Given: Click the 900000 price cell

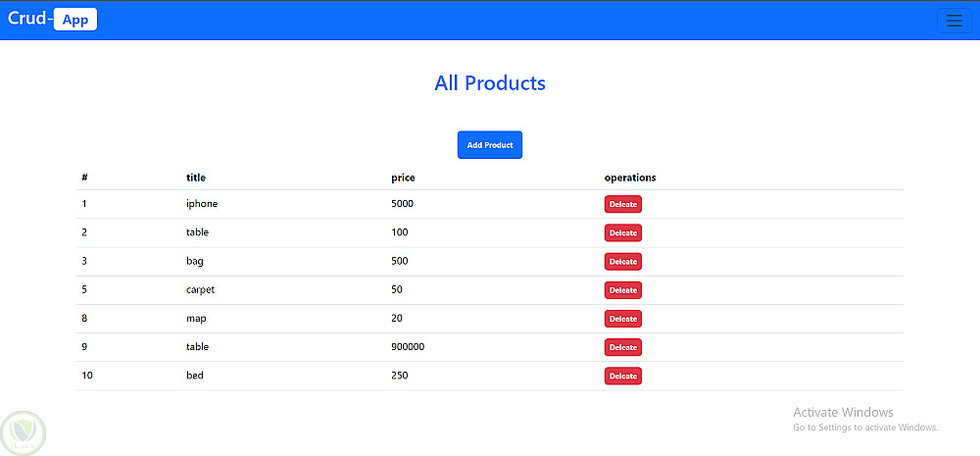Looking at the screenshot, I should click(408, 347).
